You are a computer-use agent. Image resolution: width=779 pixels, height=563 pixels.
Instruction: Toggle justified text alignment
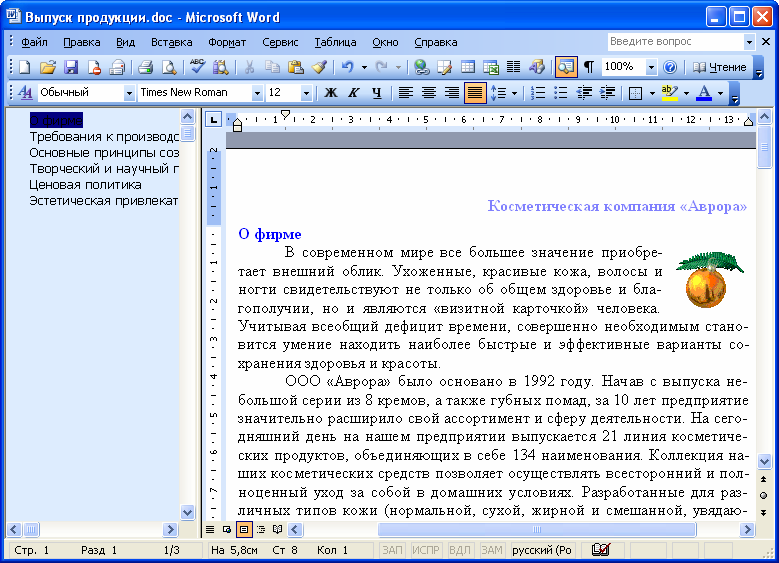pyautogui.click(x=475, y=92)
